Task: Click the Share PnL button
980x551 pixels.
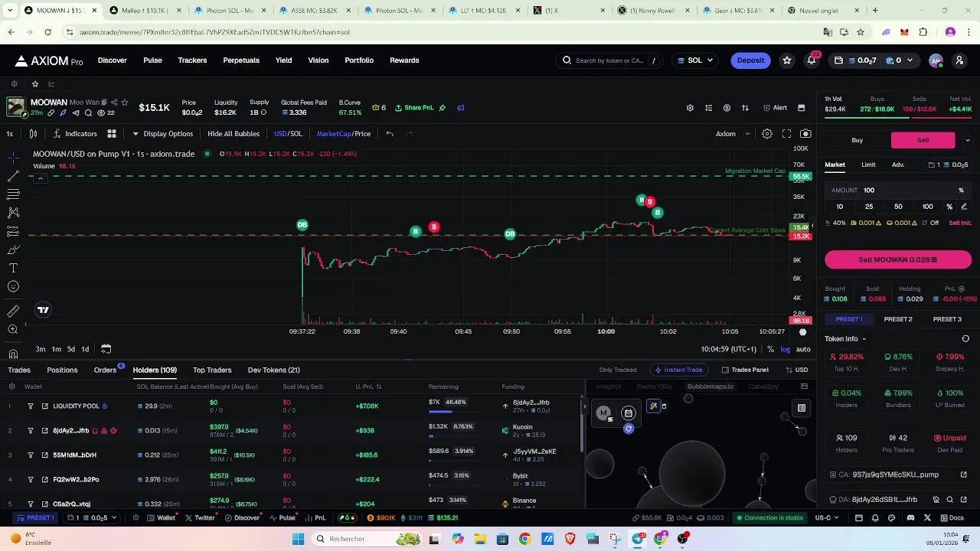Action: [x=414, y=108]
